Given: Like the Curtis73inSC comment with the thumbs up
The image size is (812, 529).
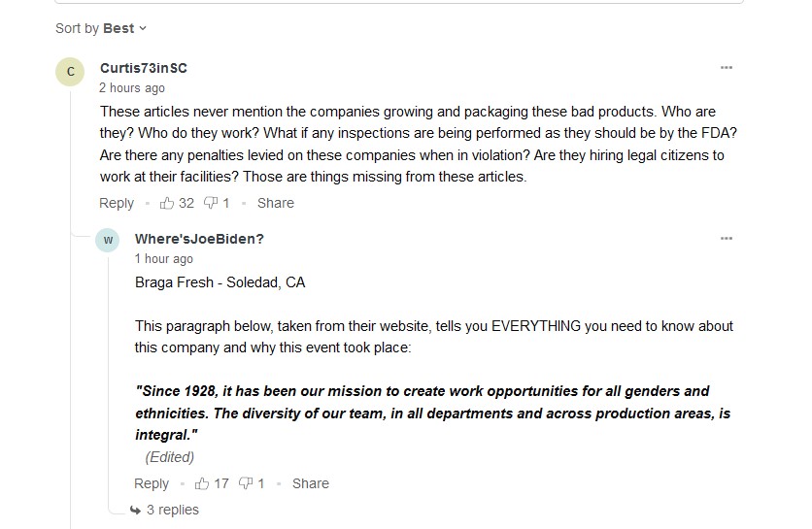Looking at the screenshot, I should click(x=167, y=203).
